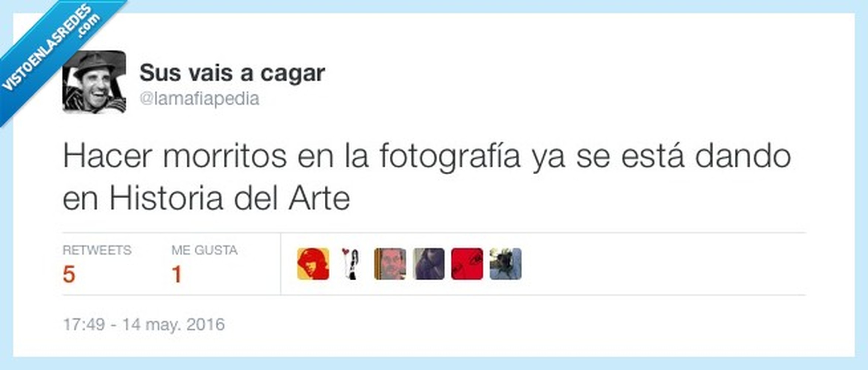Select the bearded man's face avatar
Image resolution: width=868 pixels, height=370 pixels.
[390, 264]
